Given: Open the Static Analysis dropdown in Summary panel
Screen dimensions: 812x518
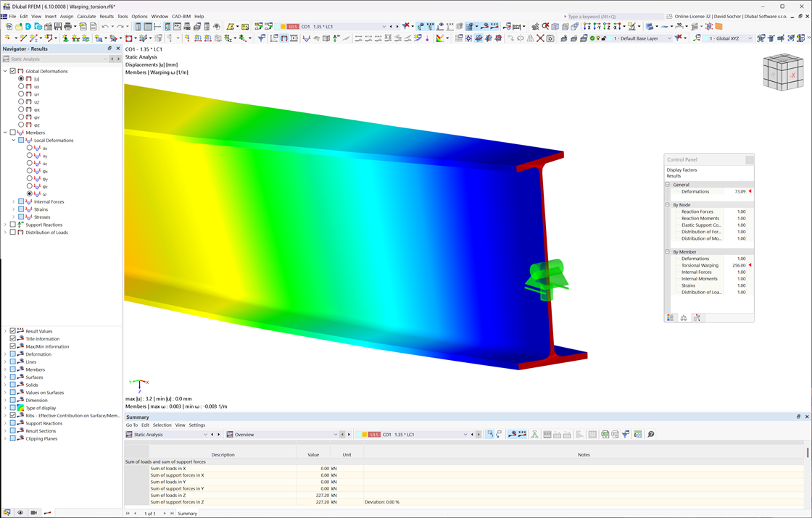Looking at the screenshot, I should coord(205,434).
